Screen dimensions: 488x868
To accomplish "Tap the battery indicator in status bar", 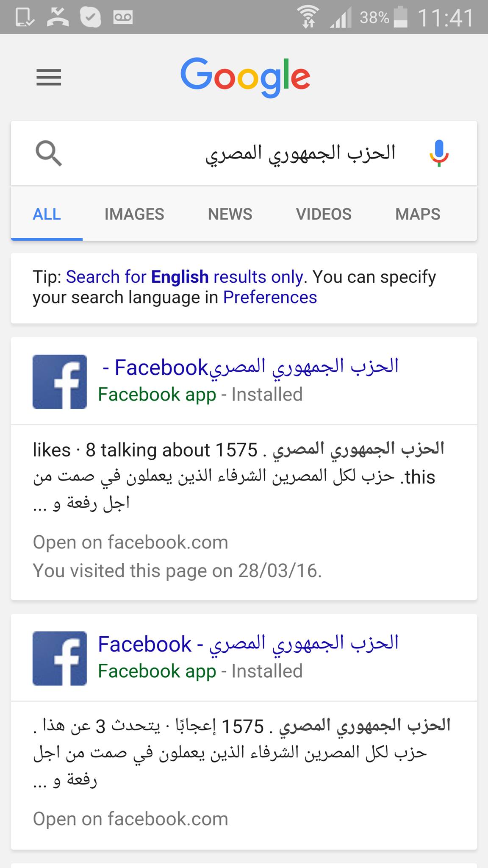I will pyautogui.click(x=400, y=17).
